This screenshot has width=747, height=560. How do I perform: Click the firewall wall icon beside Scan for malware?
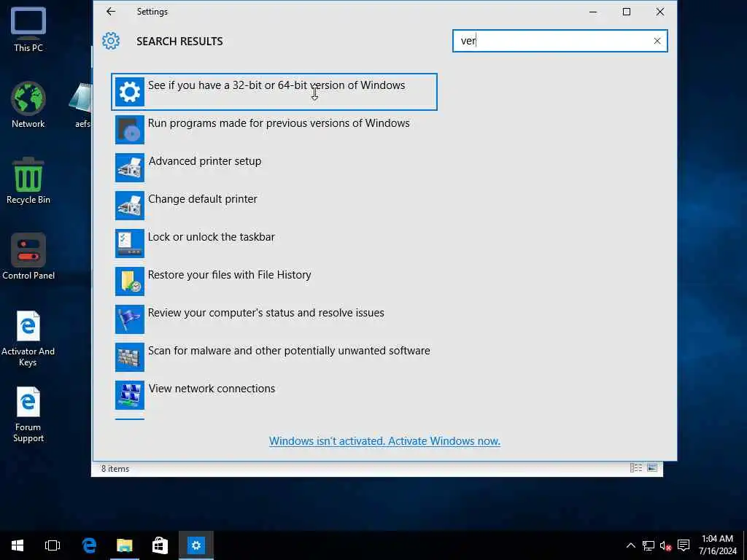tap(130, 357)
